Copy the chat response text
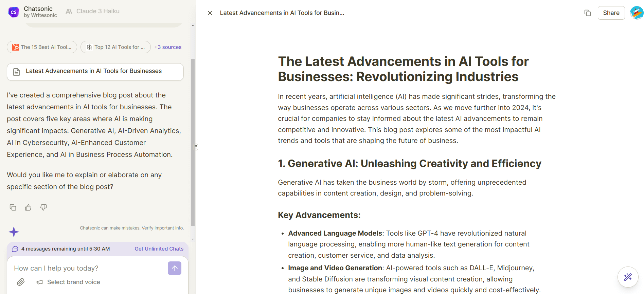644x294 pixels. tap(13, 207)
